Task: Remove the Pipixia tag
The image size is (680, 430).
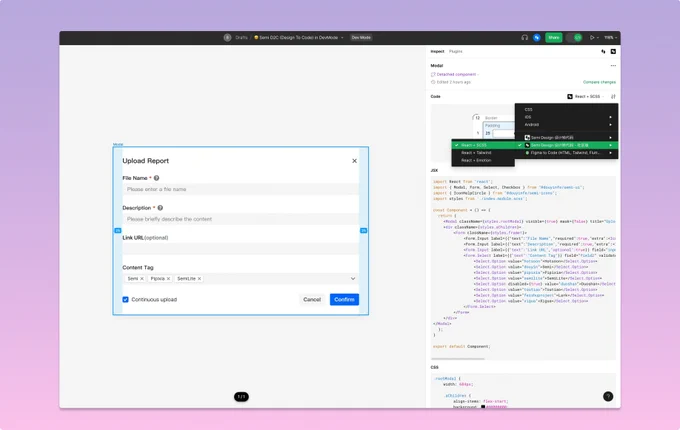Action: click(168, 279)
